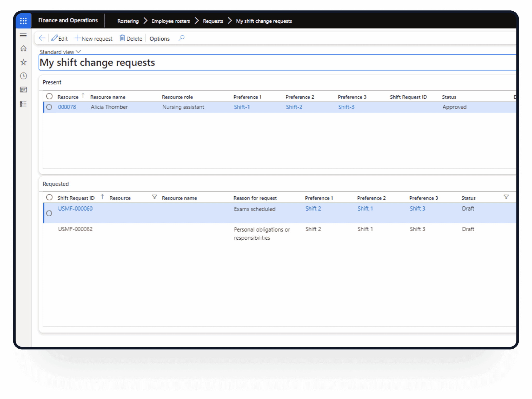The width and height of the screenshot is (532, 399).
Task: Click My shift change requests breadcrumb
Action: click(x=264, y=21)
